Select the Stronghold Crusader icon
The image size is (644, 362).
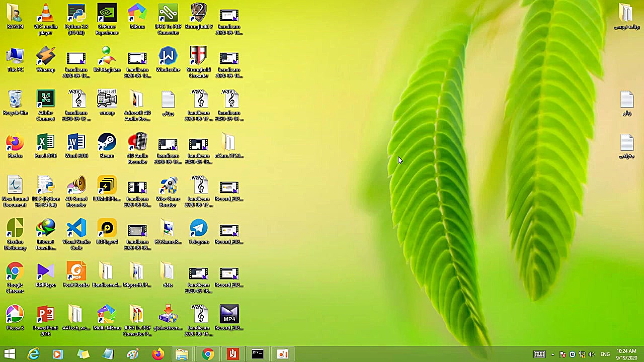pyautogui.click(x=199, y=63)
